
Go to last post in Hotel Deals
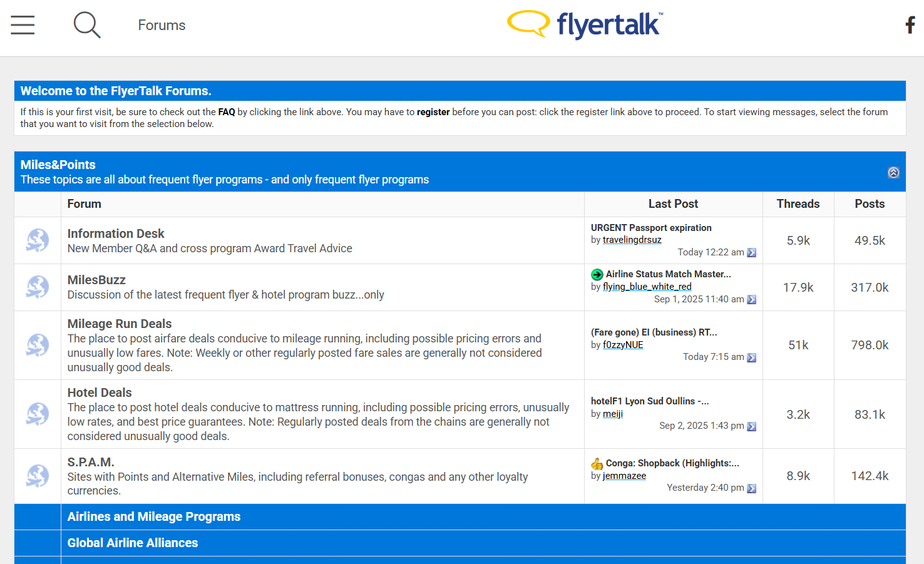coord(752,426)
